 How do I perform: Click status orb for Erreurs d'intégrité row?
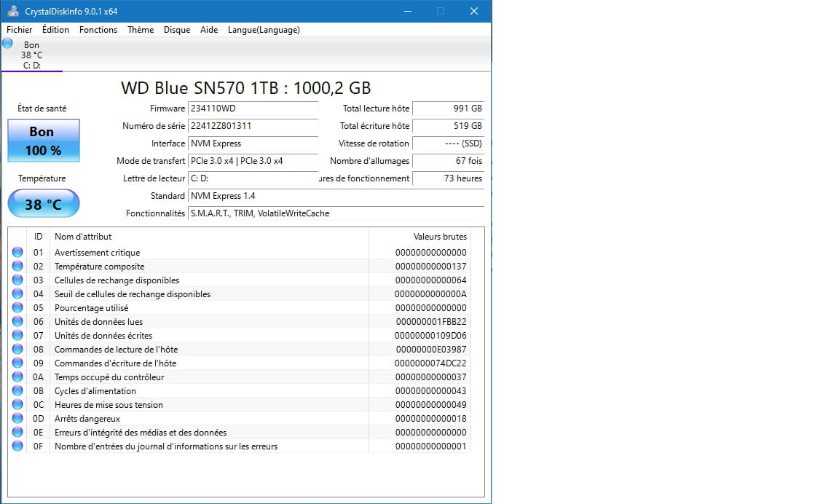[x=17, y=433]
